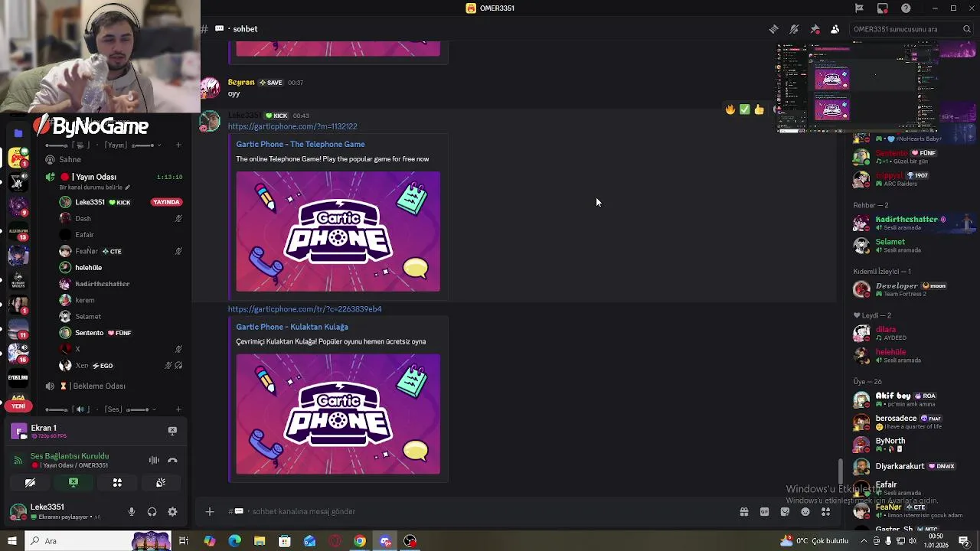
Task: Toggle member list icon
Action: [x=835, y=29]
